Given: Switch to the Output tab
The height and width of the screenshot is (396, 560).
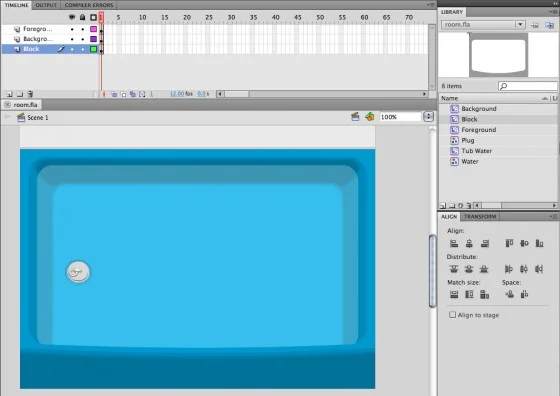Looking at the screenshot, I should click(x=46, y=5).
